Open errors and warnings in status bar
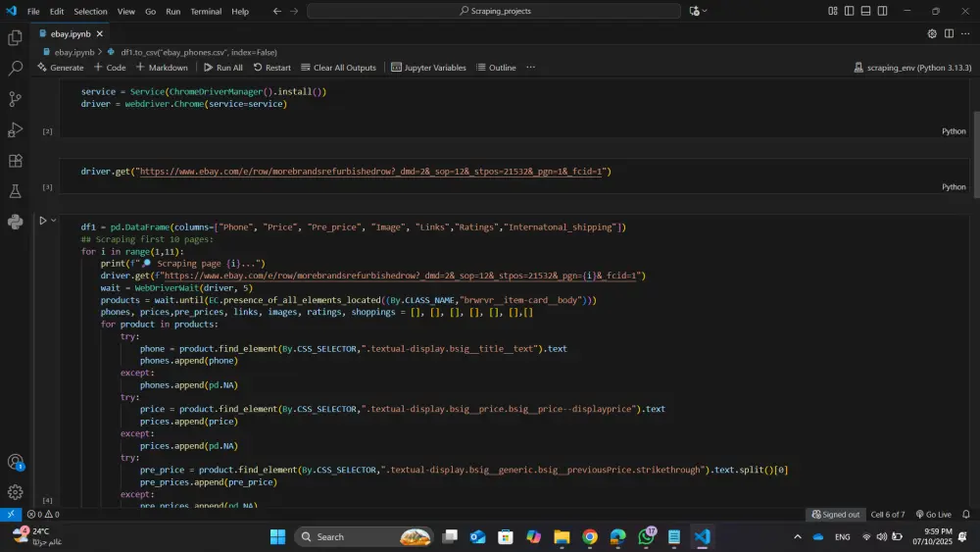The width and height of the screenshot is (980, 552). [x=43, y=514]
